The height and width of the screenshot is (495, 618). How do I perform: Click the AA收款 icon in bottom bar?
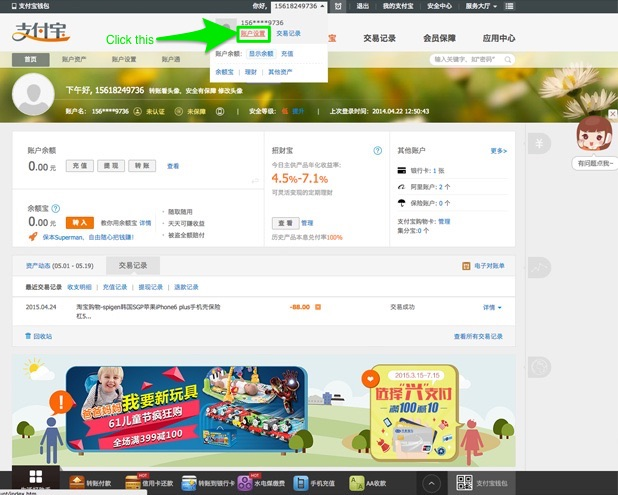click(357, 484)
